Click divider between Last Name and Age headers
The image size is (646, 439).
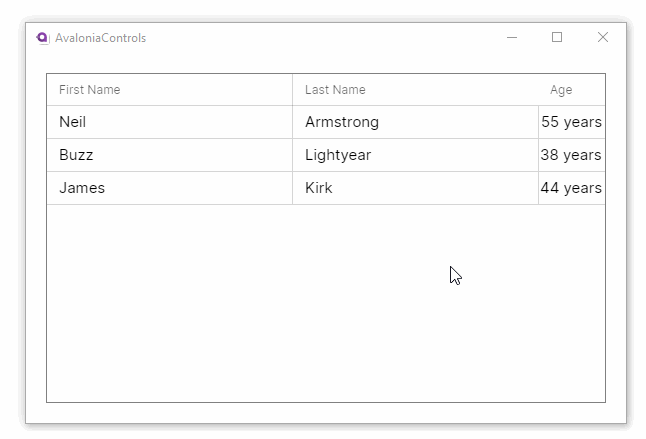tap(538, 90)
